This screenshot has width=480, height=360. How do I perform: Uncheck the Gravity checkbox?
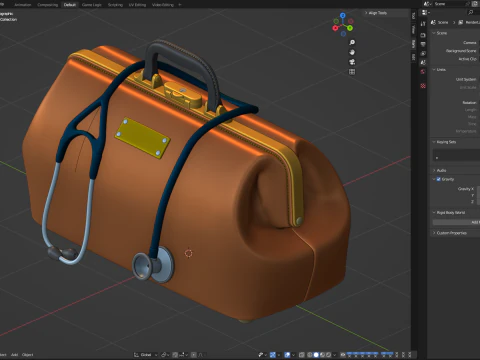(439, 179)
